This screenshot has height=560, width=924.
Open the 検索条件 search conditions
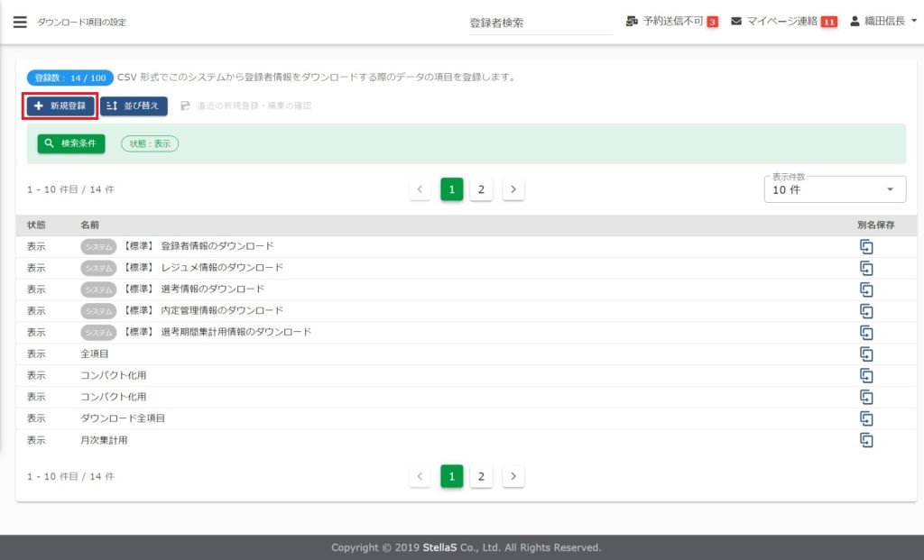click(x=71, y=143)
